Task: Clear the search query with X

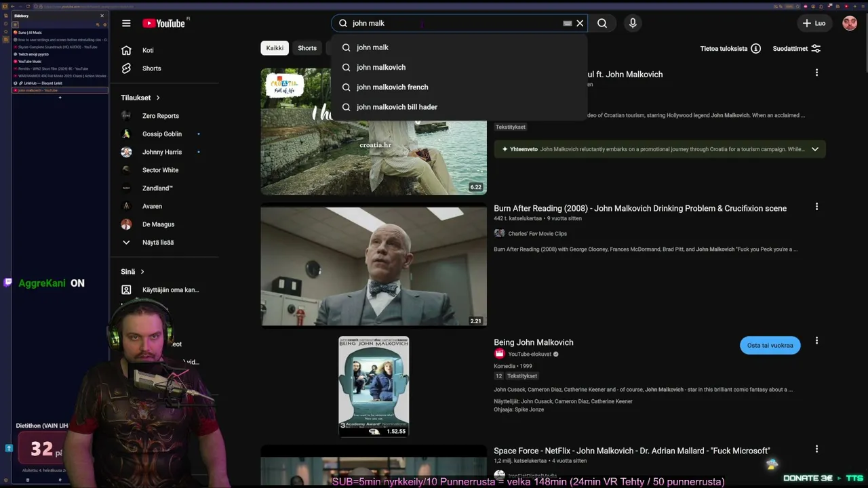Action: pos(580,23)
